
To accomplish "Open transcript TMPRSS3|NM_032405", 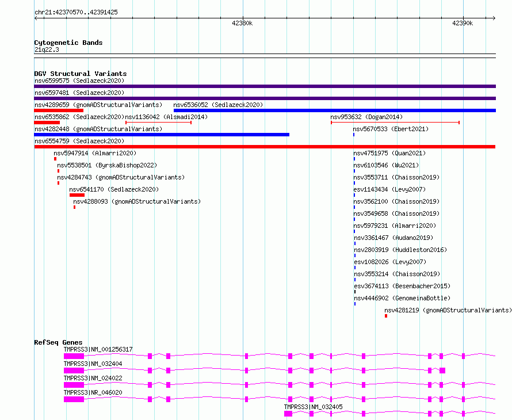I will click(x=313, y=407).
